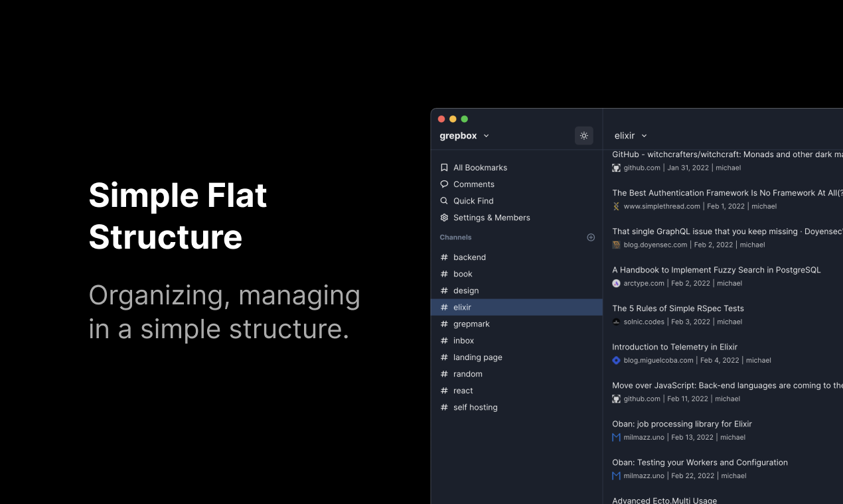This screenshot has height=504, width=843.
Task: Open That single GraphQL issue bookmark
Action: click(x=728, y=231)
